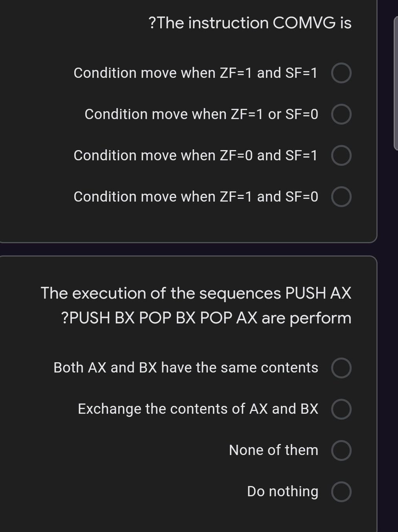
Task: Select "None of them" option
Action: click(x=341, y=450)
